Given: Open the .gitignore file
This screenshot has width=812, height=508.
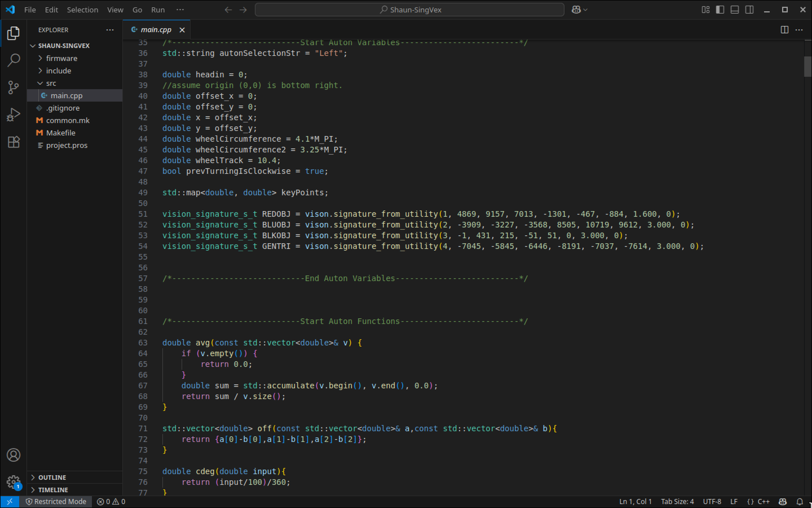Looking at the screenshot, I should pyautogui.click(x=74, y=108).
